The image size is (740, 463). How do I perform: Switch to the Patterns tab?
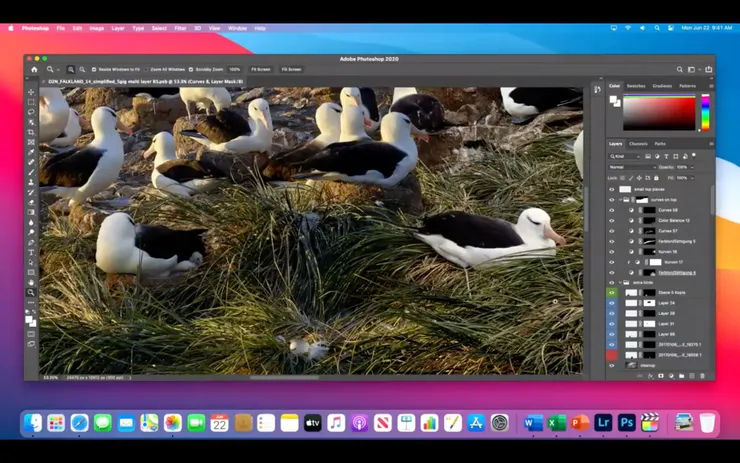(687, 86)
